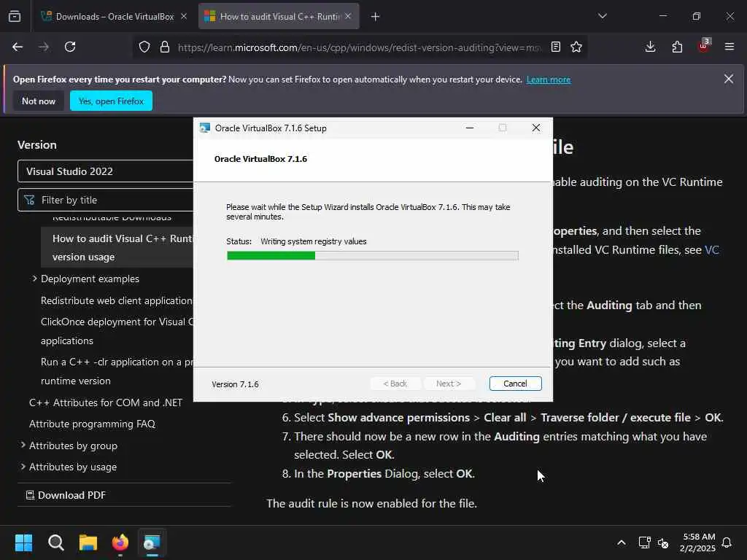Dismiss the Firefox startup notification bar
747x560 pixels.
coord(729,79)
